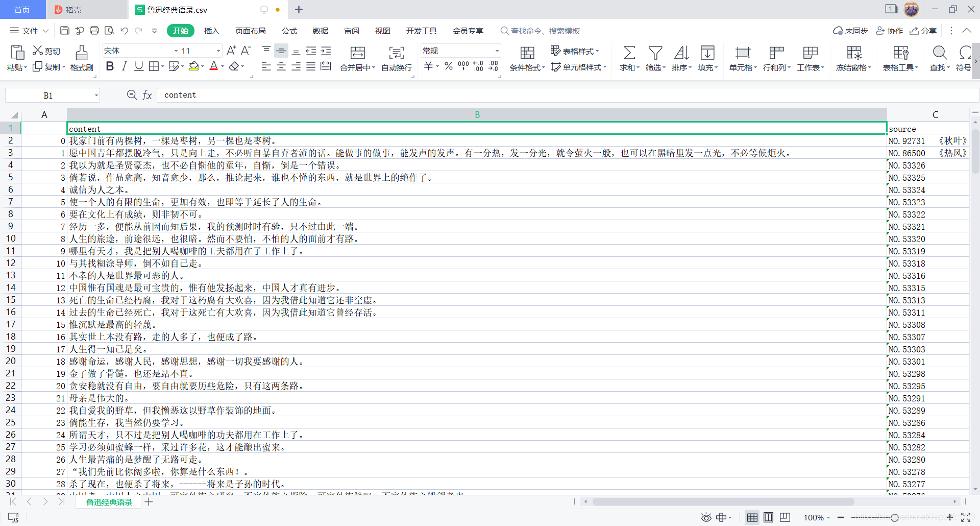
Task: Toggle center horizontal alignment
Action: point(281,66)
